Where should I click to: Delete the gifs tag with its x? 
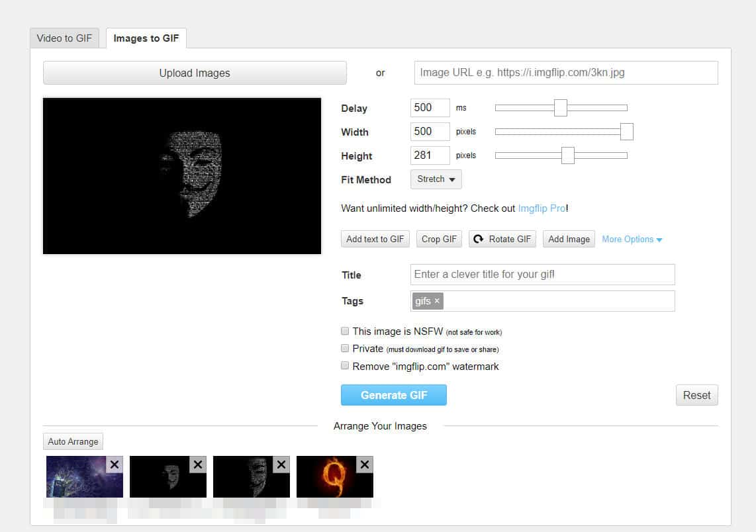tap(437, 300)
